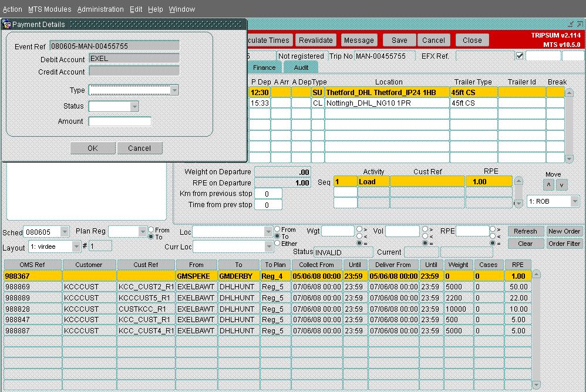The height and width of the screenshot is (392, 586).
Task: Click the 'Load' activity cell
Action: 373,182
